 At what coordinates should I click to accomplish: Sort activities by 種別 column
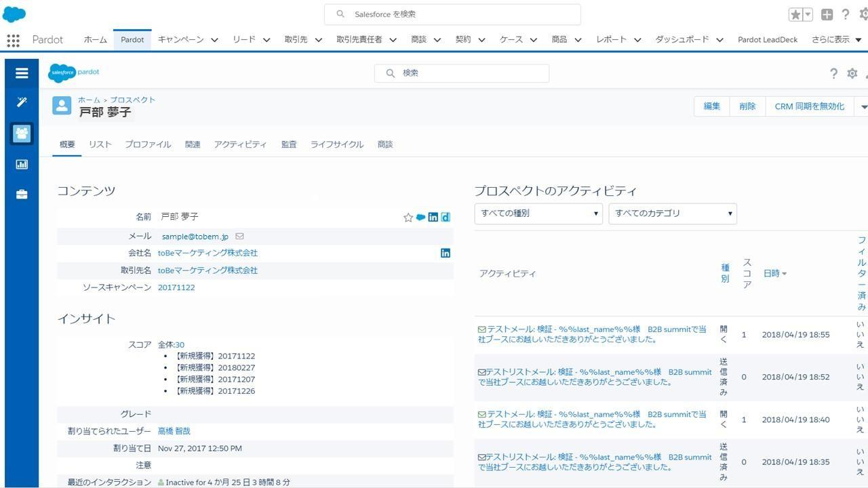click(725, 273)
